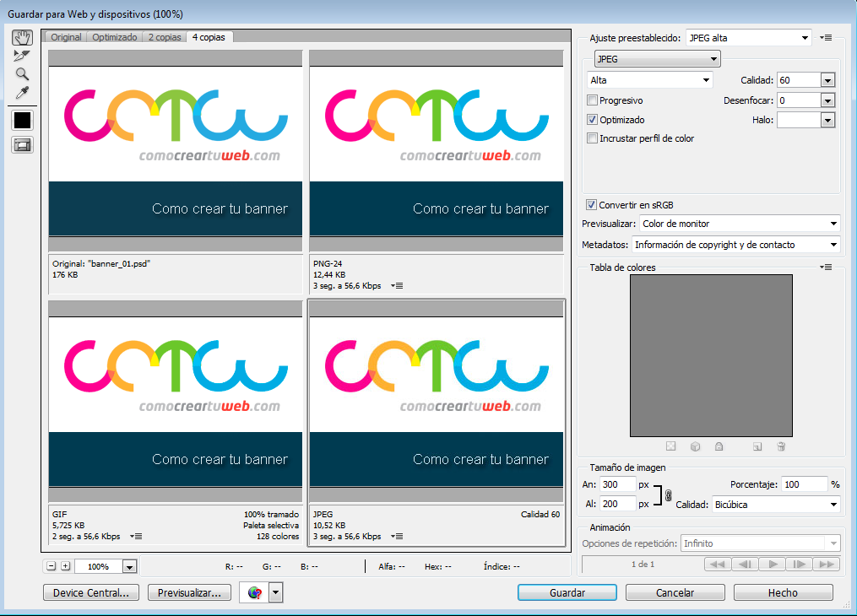Open the Previsualizar Color de monitor dropdown

[740, 224]
